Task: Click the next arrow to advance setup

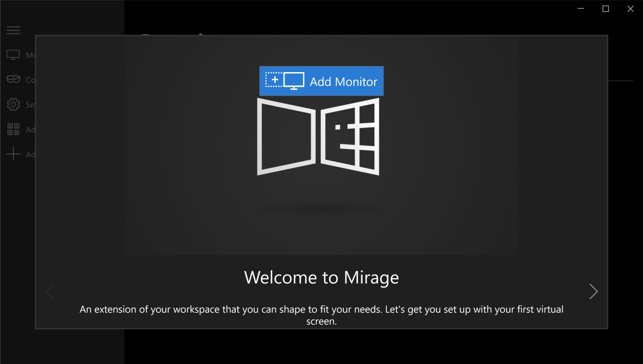Action: pyautogui.click(x=593, y=291)
